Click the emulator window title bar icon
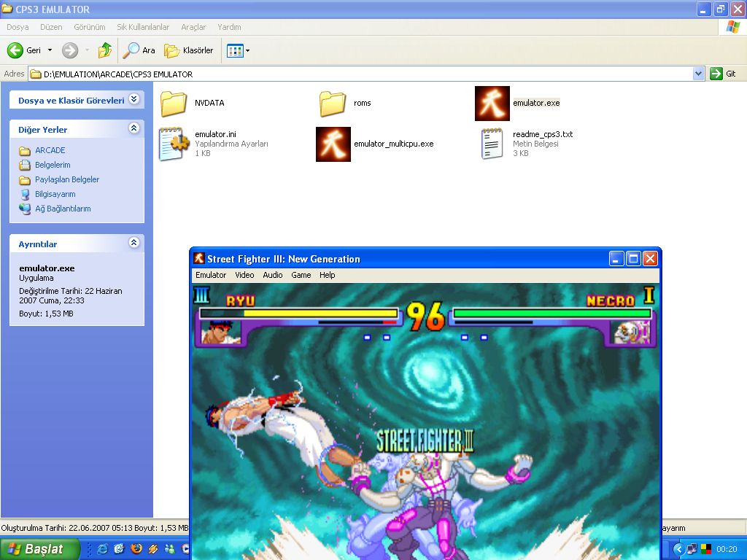This screenshot has width=747, height=560. point(199,259)
